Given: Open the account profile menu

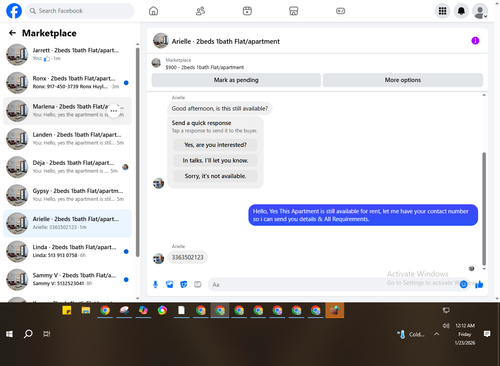Looking at the screenshot, I should (480, 11).
